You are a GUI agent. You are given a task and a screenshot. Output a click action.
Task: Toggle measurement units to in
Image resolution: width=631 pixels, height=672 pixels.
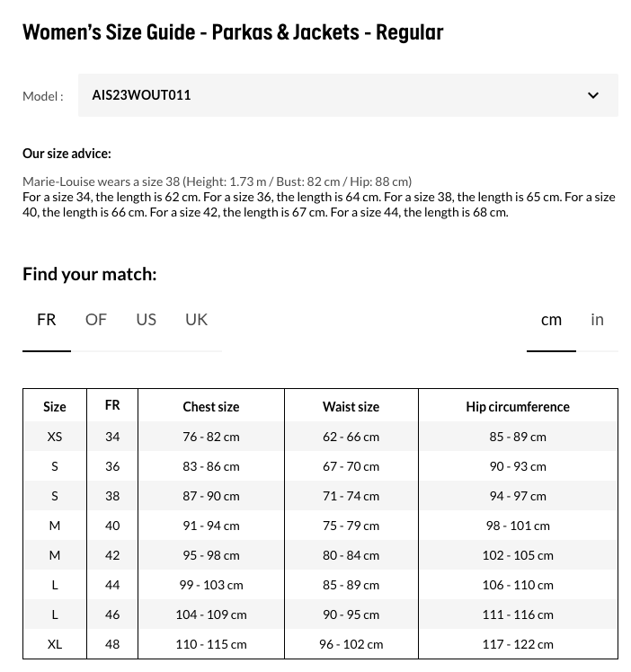coord(597,320)
